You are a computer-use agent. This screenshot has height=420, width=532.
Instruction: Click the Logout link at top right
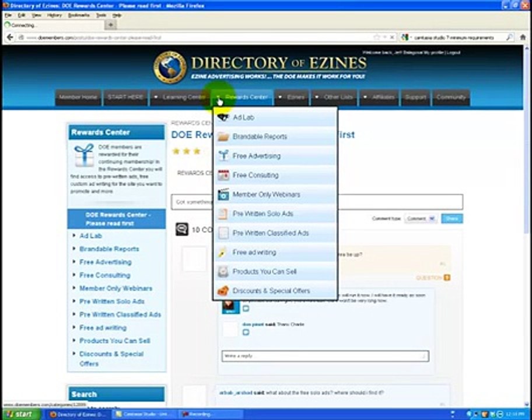(454, 52)
